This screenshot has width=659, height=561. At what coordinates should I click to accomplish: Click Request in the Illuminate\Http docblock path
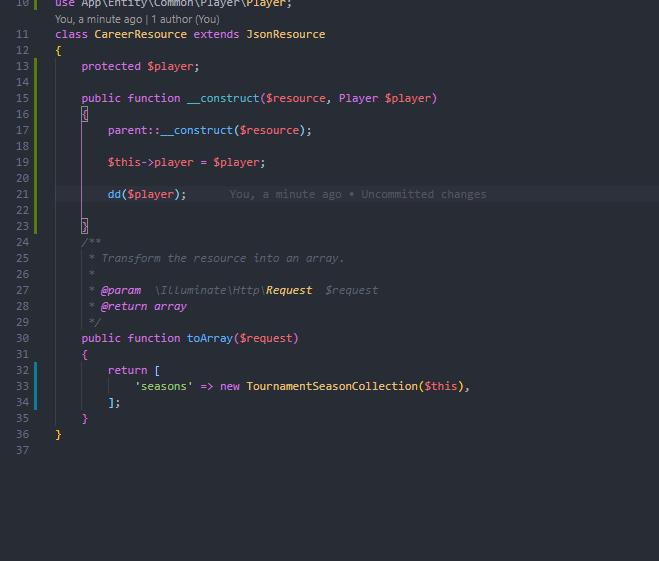coord(289,290)
